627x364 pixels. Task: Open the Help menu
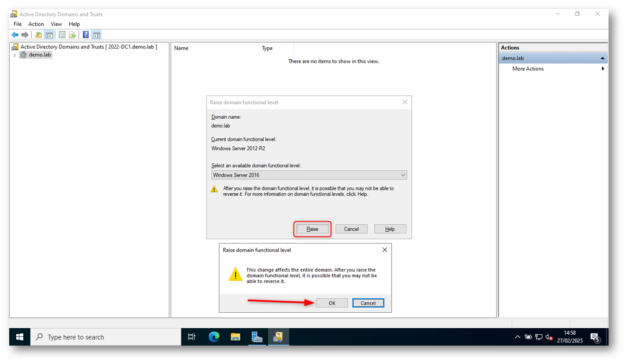75,24
